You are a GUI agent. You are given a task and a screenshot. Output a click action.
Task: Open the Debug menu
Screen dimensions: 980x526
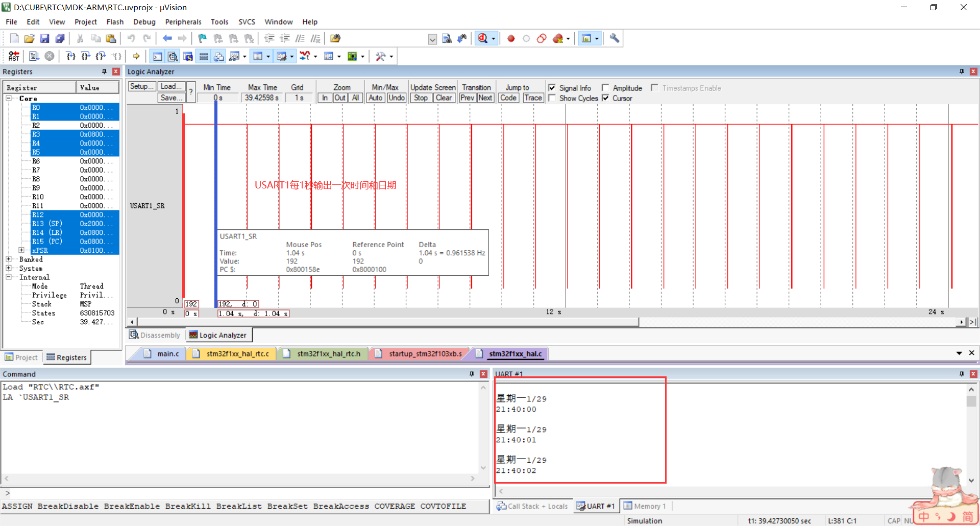(144, 21)
